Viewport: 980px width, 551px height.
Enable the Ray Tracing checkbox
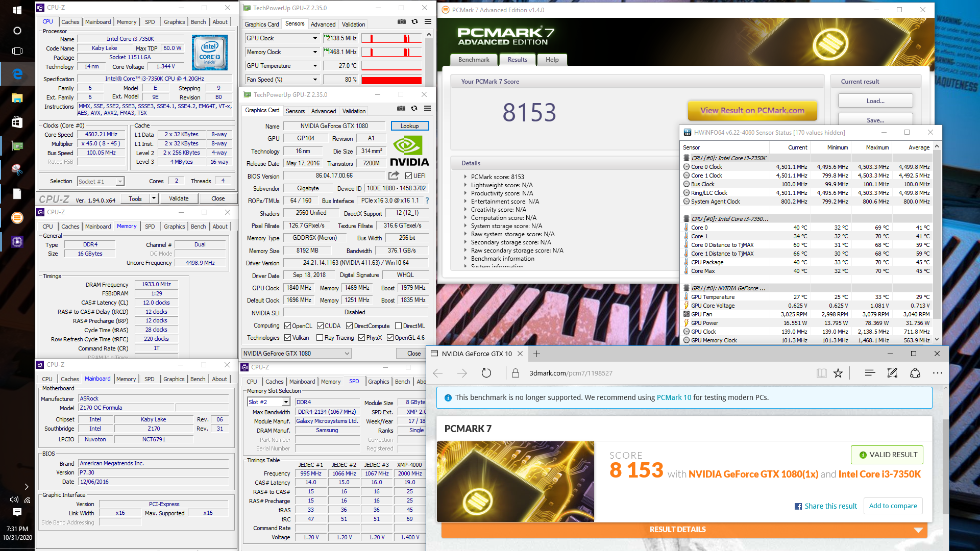click(320, 338)
